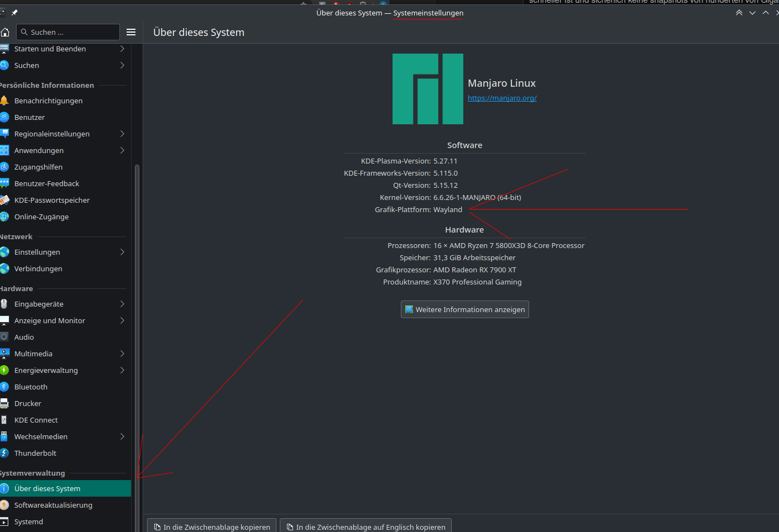Open the https://manjaro.org/ link
The height and width of the screenshot is (532, 779).
click(502, 98)
